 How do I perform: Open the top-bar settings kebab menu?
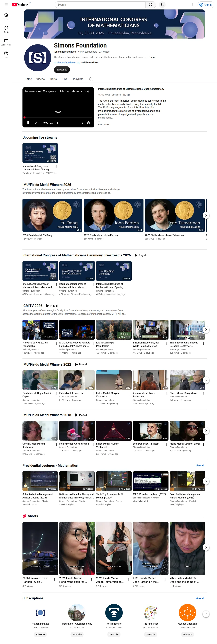pos(193,5)
